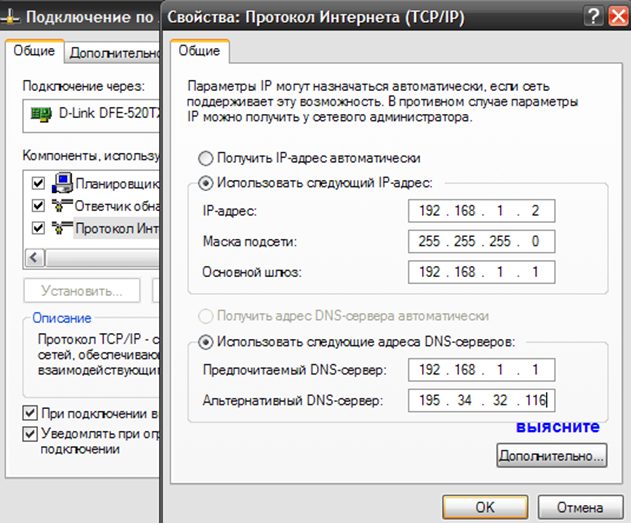Click the 'Компоненты, используемые' label

[91, 155]
